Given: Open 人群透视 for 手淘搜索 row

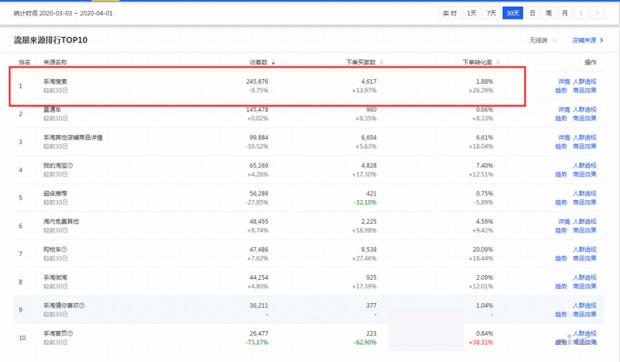Looking at the screenshot, I should 585,82.
